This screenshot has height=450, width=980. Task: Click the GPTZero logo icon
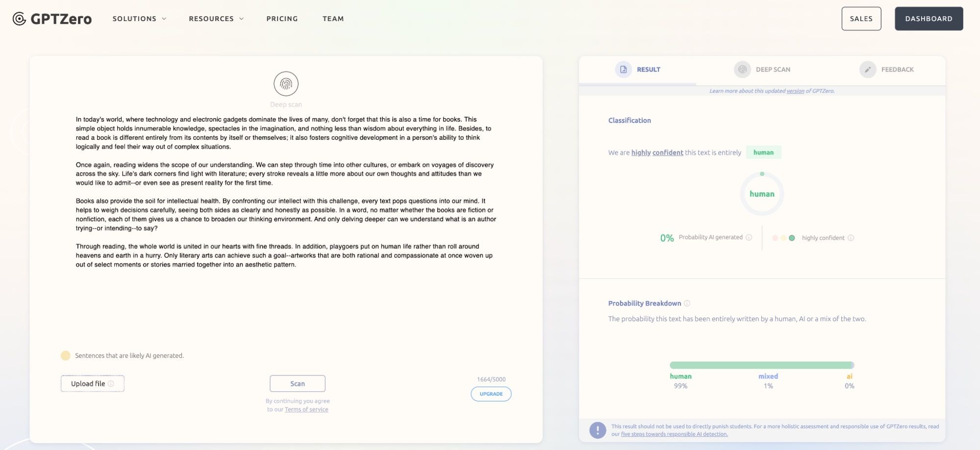tap(19, 19)
